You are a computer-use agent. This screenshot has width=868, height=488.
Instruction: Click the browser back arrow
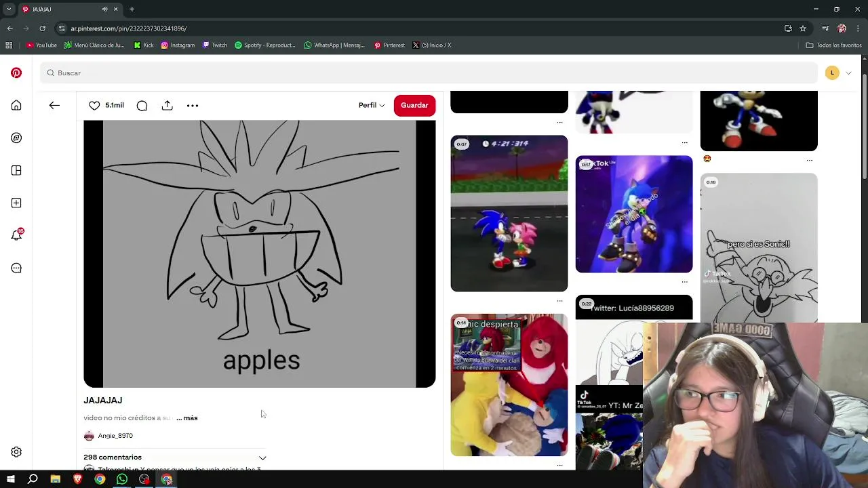click(x=9, y=28)
